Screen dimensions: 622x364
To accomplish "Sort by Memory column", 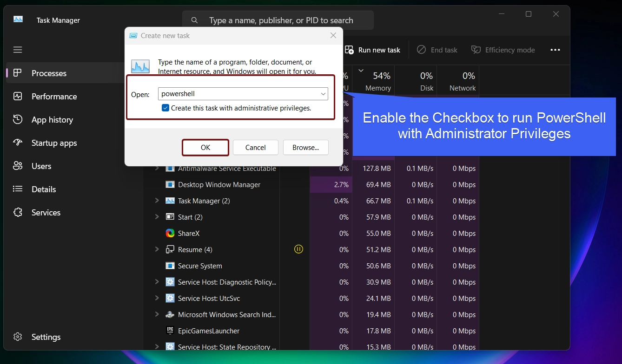I will tap(373, 79).
